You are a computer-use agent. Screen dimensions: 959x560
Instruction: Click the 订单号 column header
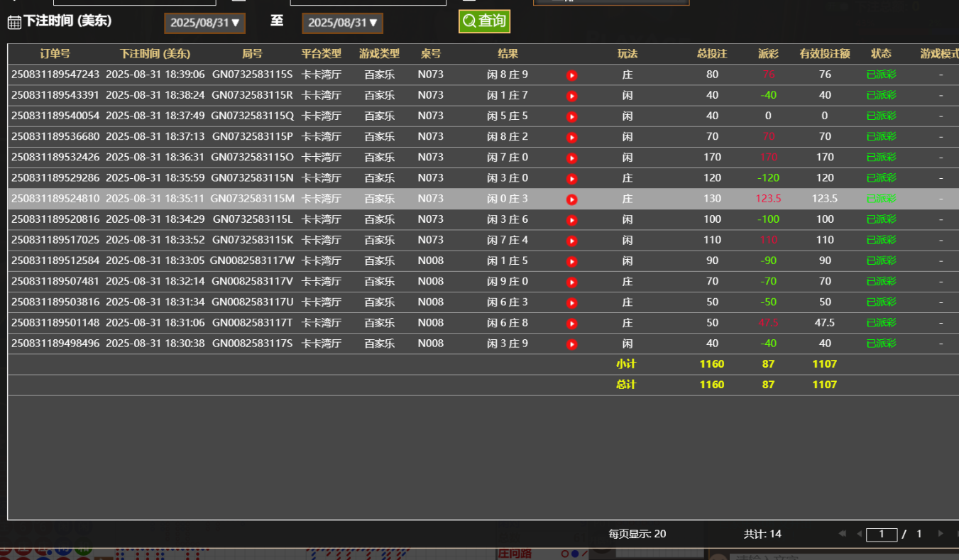(55, 54)
